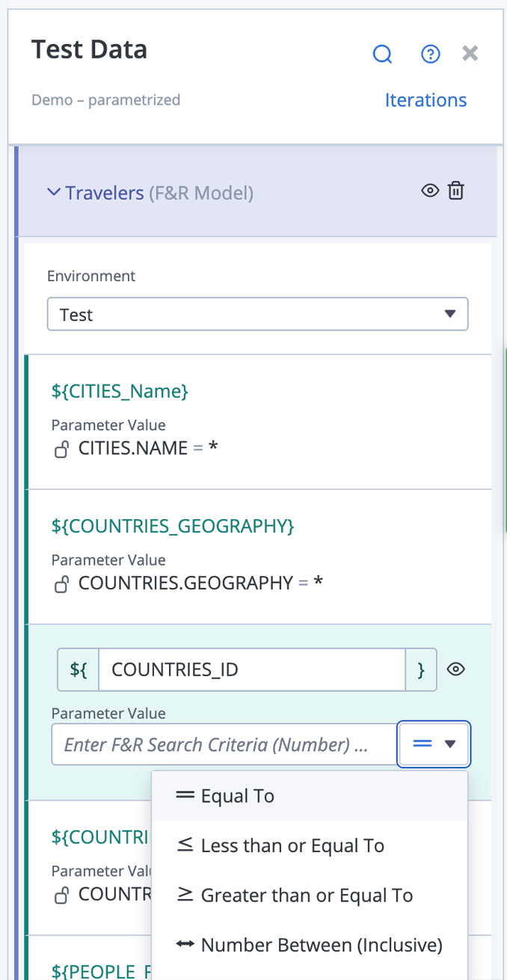Toggle the eye icon beside COUNTRIES_ID
The height and width of the screenshot is (980, 507).
(x=455, y=670)
